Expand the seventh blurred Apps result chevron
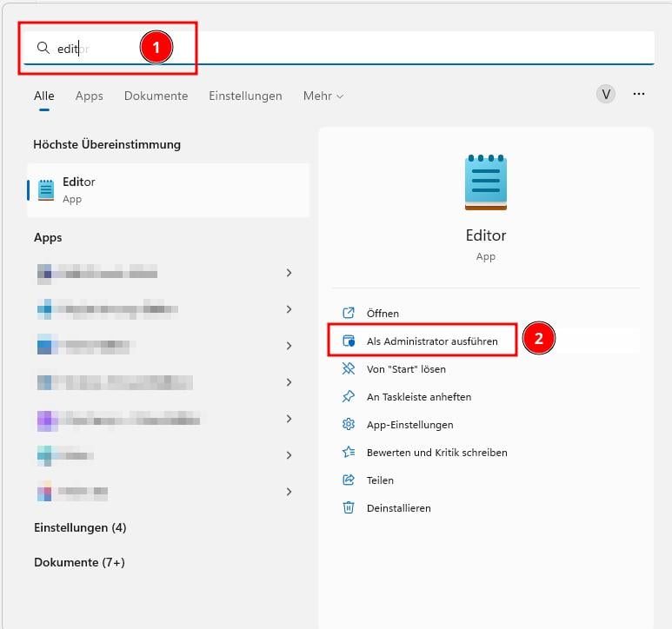 tap(289, 492)
